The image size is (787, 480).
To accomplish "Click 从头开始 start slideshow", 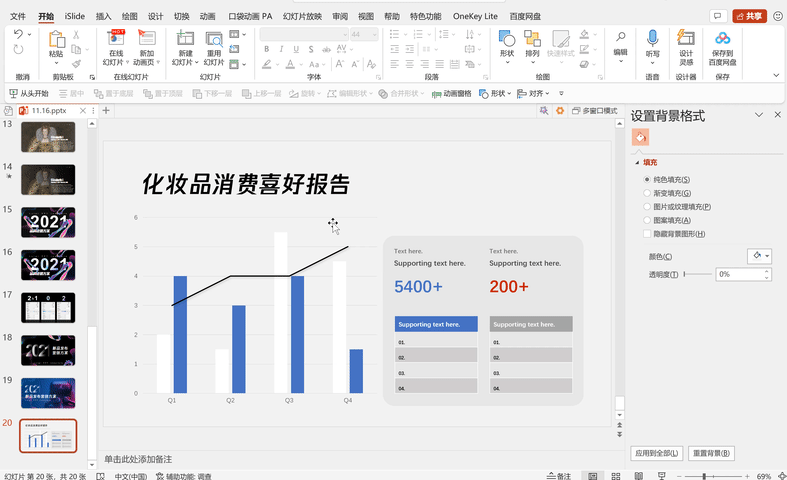I will coord(29,93).
